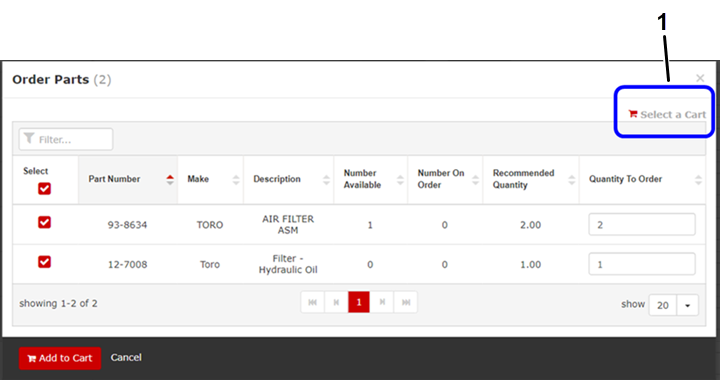The width and height of the screenshot is (720, 380).
Task: Sort the Number On Order column
Action: [x=475, y=180]
